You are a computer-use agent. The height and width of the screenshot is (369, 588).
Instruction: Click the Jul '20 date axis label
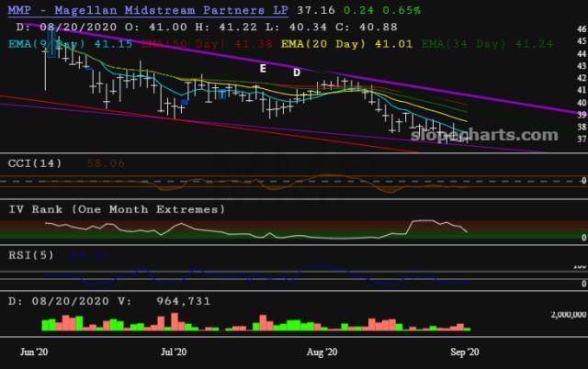174,352
